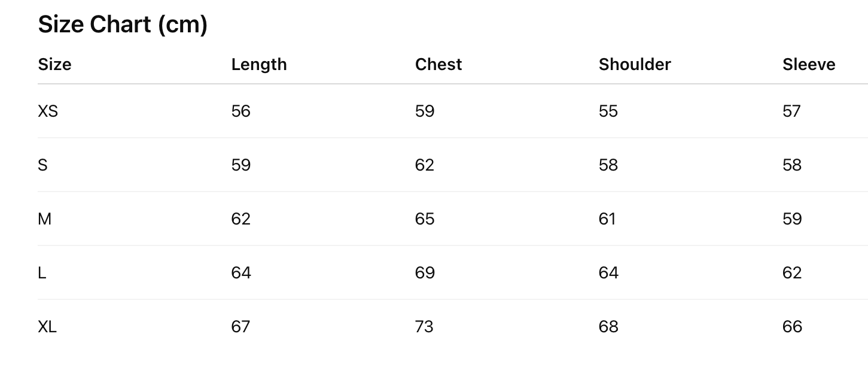868x367 pixels.
Task: Select the Length column header
Action: tap(259, 65)
